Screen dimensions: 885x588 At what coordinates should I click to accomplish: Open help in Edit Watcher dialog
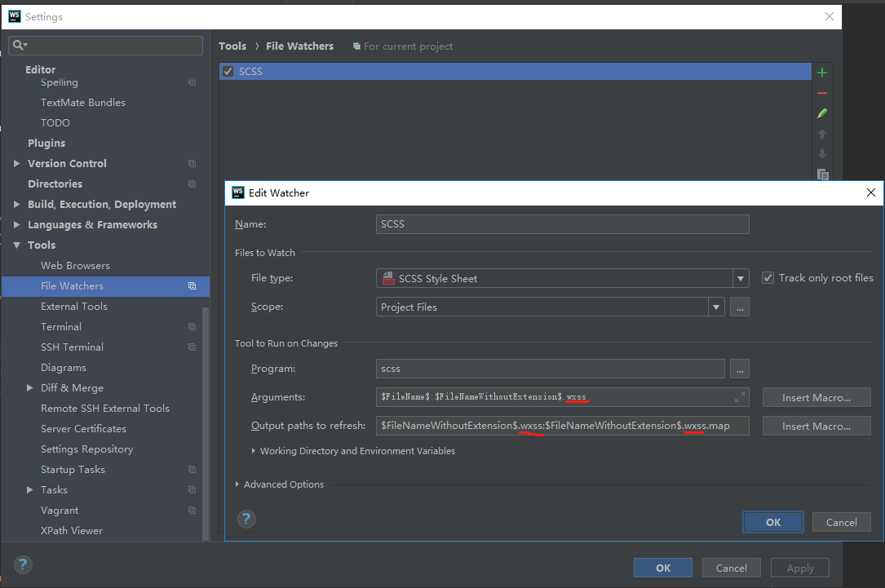coord(246,519)
